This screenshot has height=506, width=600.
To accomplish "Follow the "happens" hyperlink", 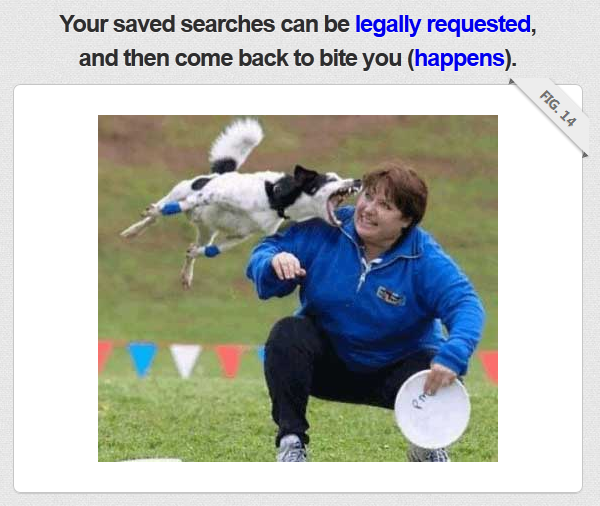I will [459, 59].
